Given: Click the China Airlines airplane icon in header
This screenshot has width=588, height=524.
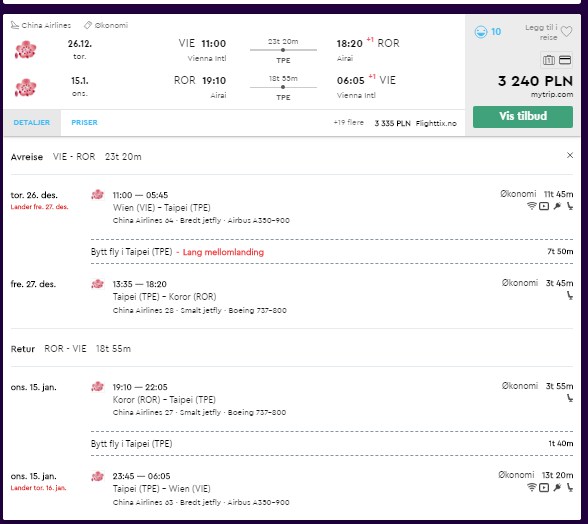Looking at the screenshot, I should point(15,25).
